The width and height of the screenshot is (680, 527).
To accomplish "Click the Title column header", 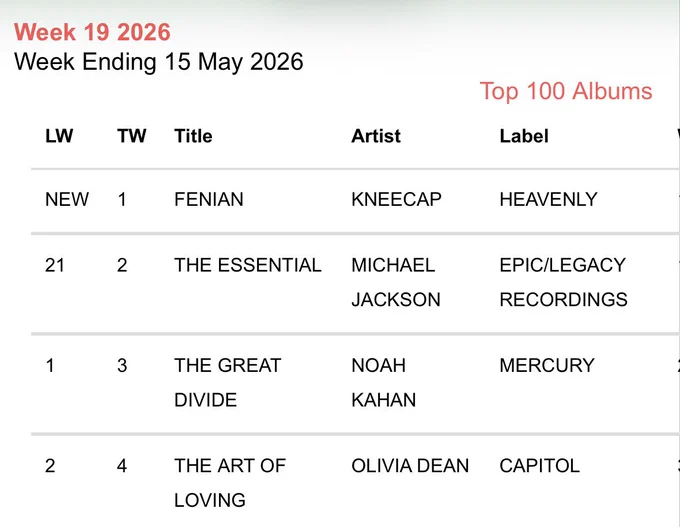I will coord(193,136).
